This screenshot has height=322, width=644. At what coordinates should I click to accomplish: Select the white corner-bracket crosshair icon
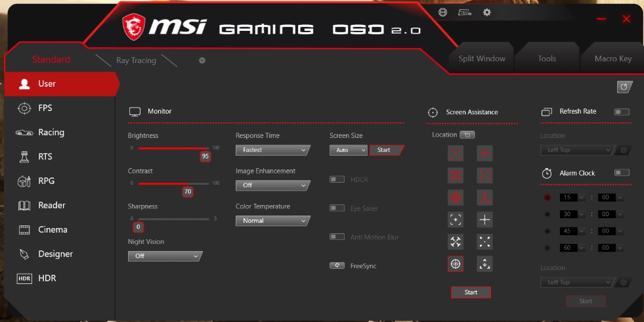pyautogui.click(x=456, y=219)
